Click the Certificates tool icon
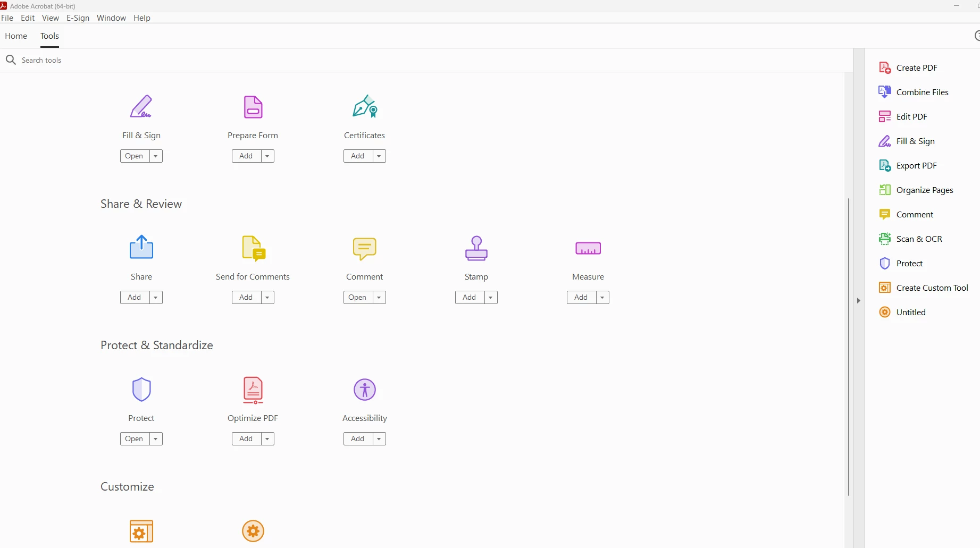This screenshot has width=980, height=548. [x=365, y=107]
